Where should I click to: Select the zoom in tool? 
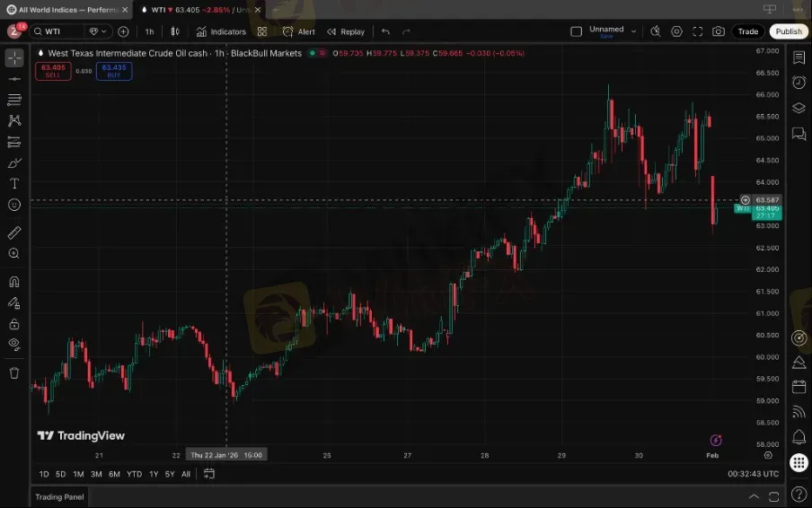[14, 253]
